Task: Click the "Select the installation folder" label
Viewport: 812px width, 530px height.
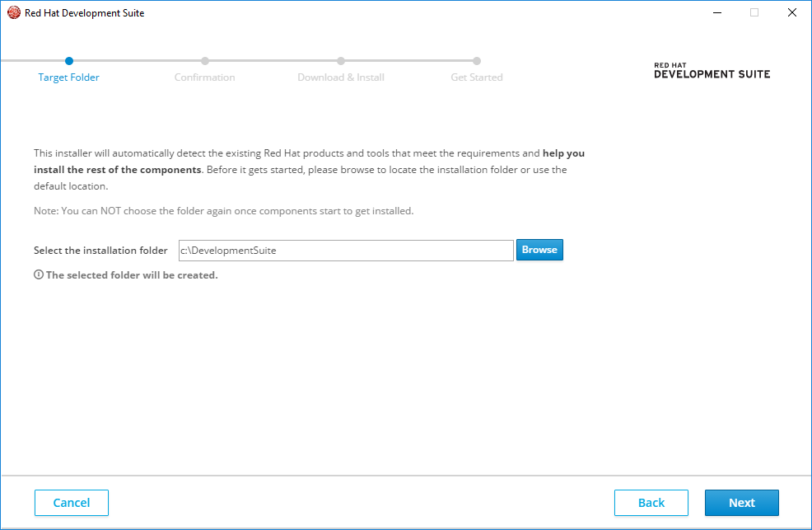Action: pos(100,251)
